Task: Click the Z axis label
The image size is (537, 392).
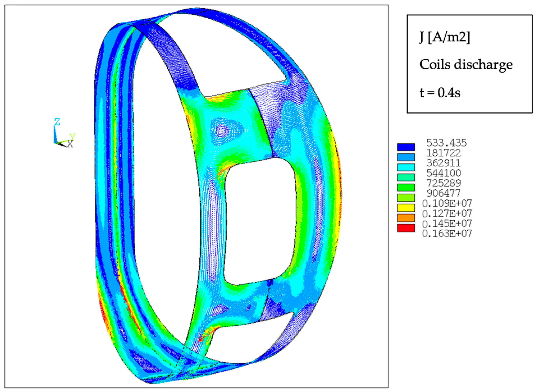Action: [57, 122]
